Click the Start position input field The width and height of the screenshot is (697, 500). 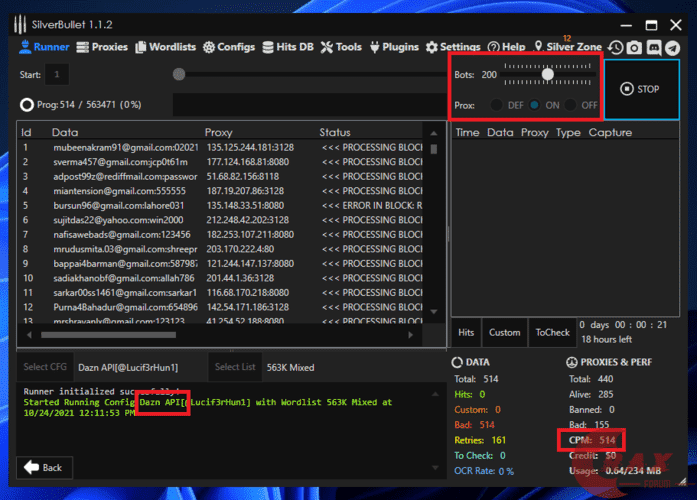(58, 74)
